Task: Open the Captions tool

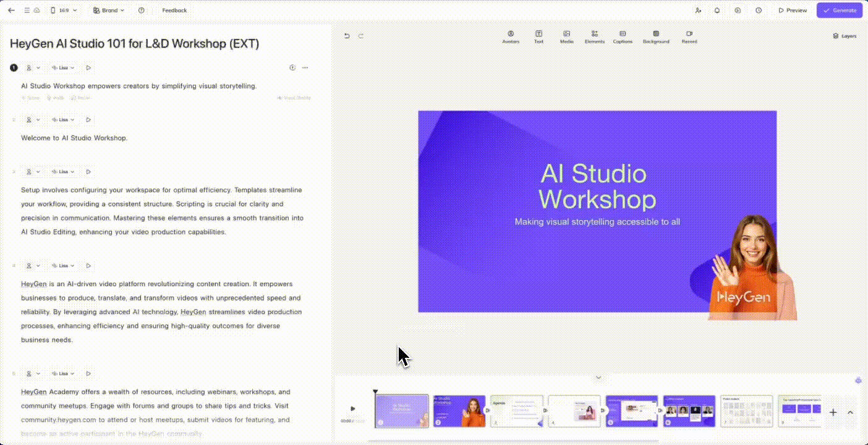Action: [x=623, y=37]
